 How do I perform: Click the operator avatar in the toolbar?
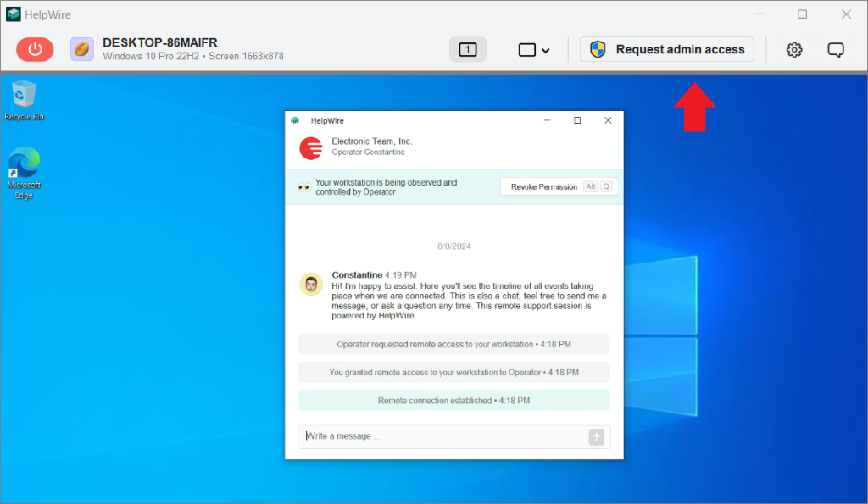(x=81, y=49)
